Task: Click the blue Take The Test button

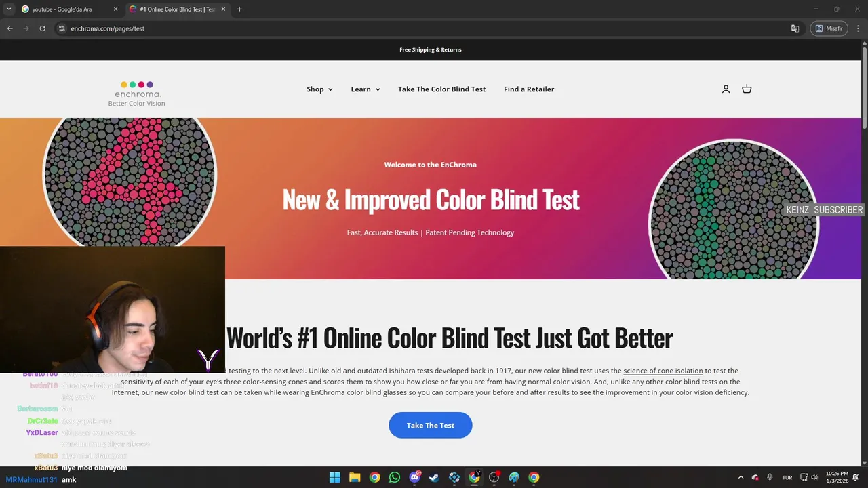Action: tap(431, 425)
